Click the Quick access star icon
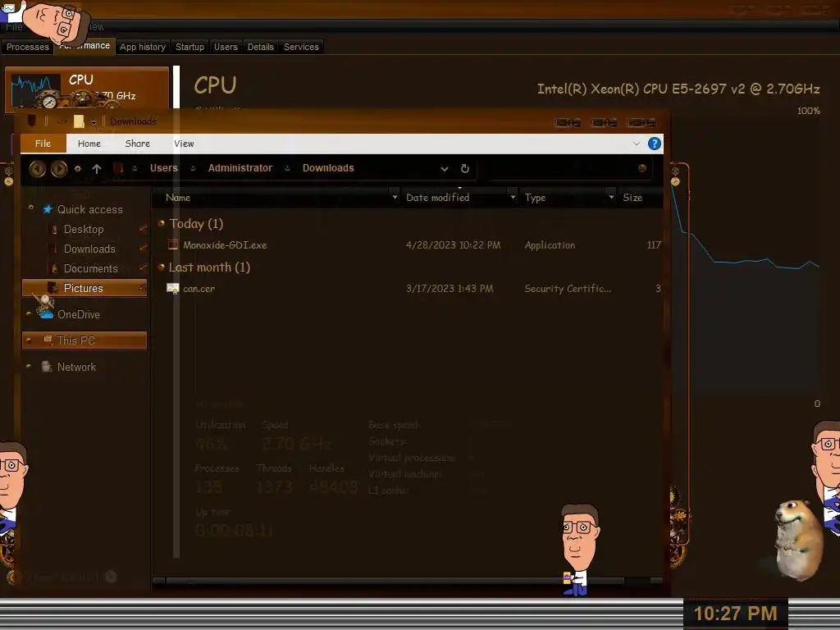Image resolution: width=840 pixels, height=630 pixels. (x=48, y=209)
